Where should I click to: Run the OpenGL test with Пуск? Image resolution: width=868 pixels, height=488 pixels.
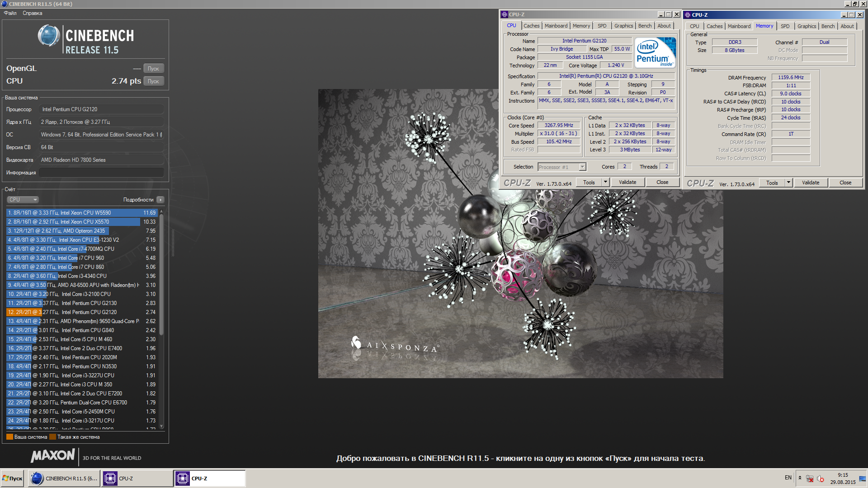(x=154, y=69)
